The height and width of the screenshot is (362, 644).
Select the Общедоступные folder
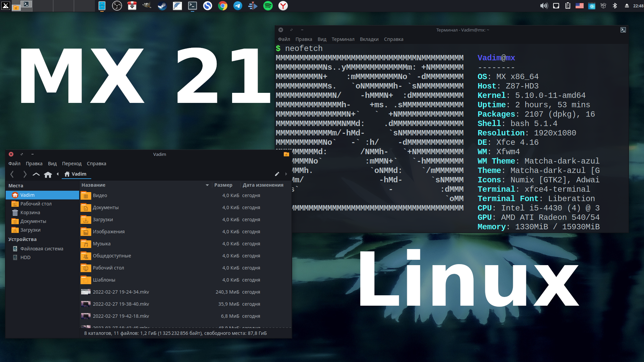pos(185,256)
